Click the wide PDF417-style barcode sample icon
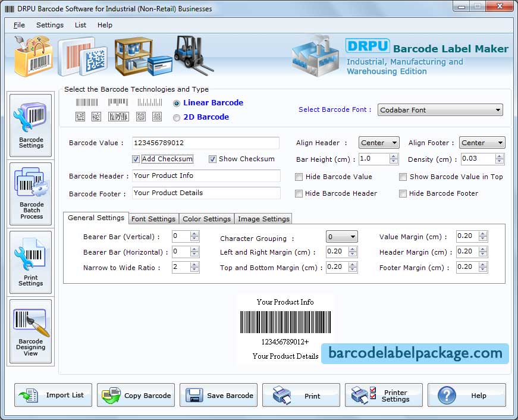This screenshot has height=420, width=518. point(118,117)
